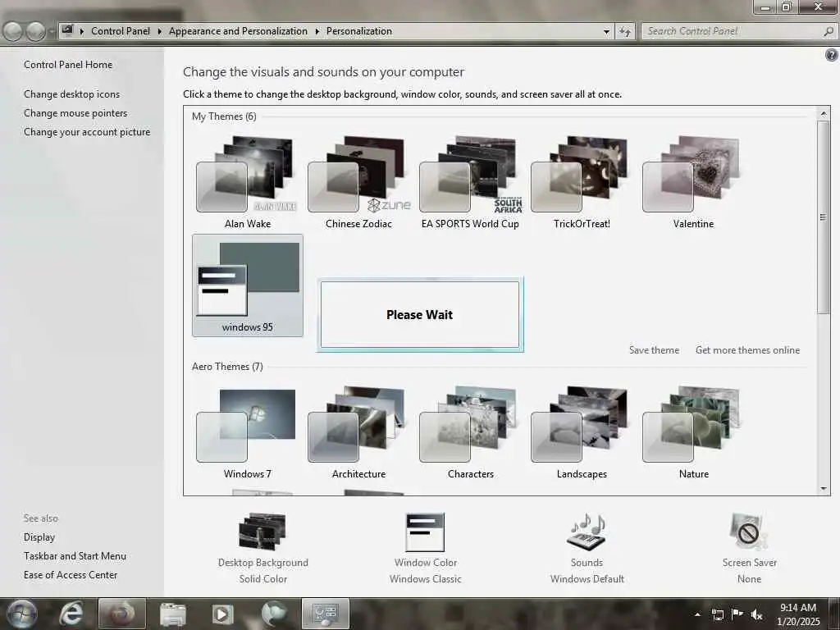Image resolution: width=840 pixels, height=630 pixels.
Task: Open Control Panel Home link
Action: [68, 64]
